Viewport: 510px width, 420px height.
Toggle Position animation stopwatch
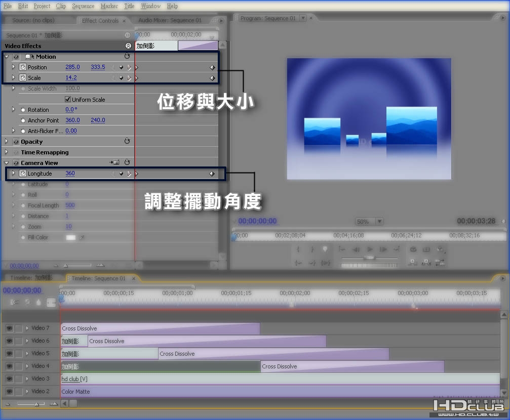pyautogui.click(x=23, y=67)
